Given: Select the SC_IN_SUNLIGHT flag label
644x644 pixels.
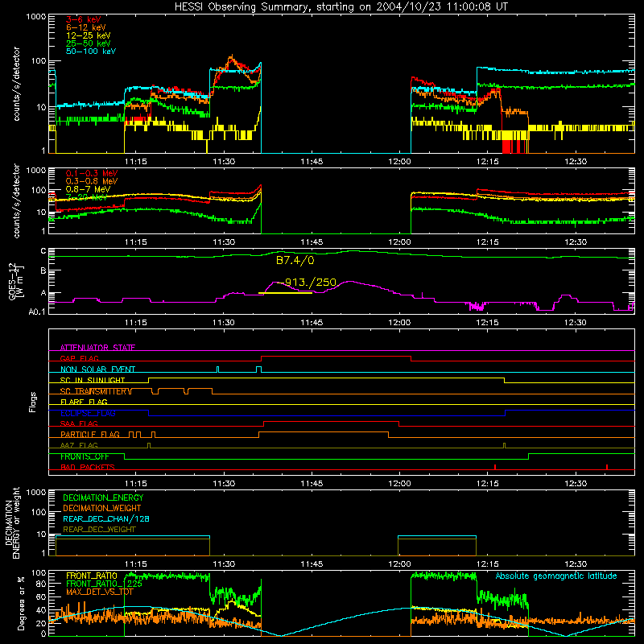Looking at the screenshot, I should [93, 380].
